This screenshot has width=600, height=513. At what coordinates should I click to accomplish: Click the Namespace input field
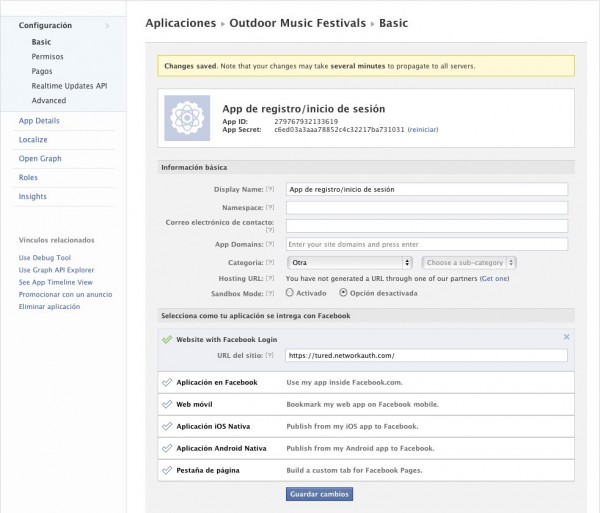[x=427, y=207]
